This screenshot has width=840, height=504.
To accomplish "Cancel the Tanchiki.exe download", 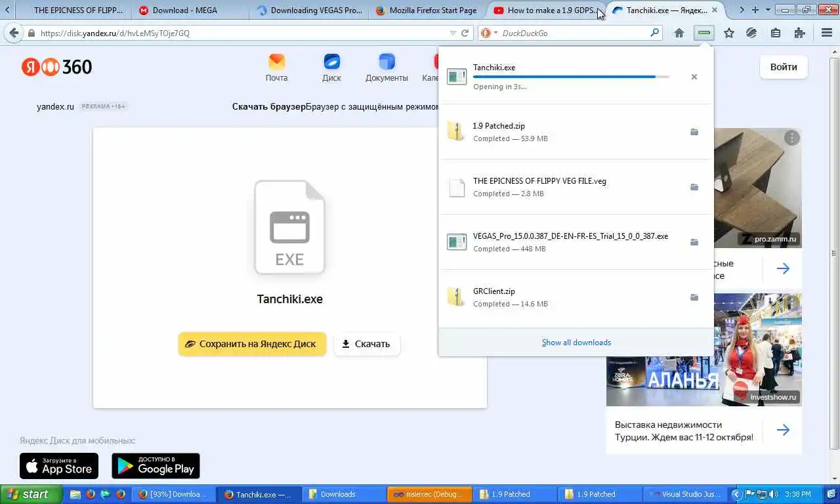I will click(694, 77).
